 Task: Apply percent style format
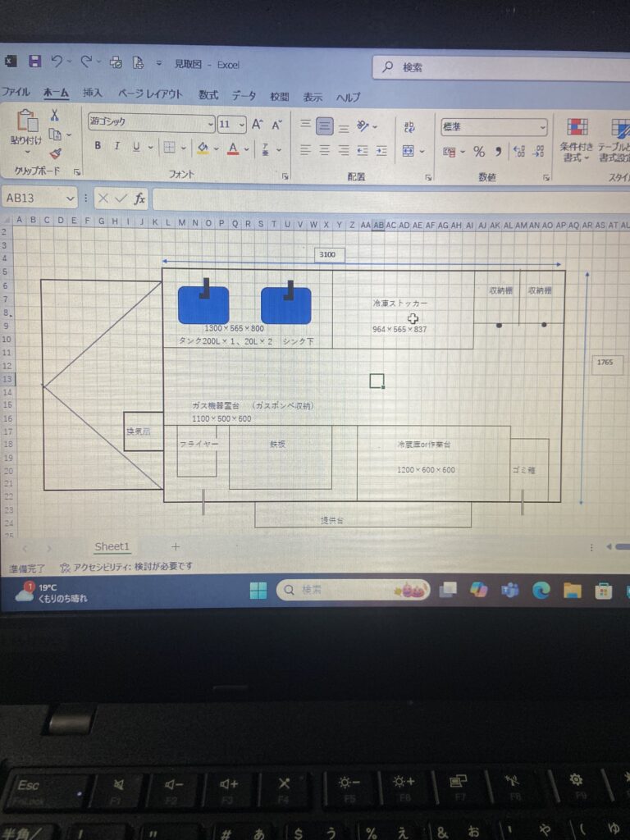479,152
